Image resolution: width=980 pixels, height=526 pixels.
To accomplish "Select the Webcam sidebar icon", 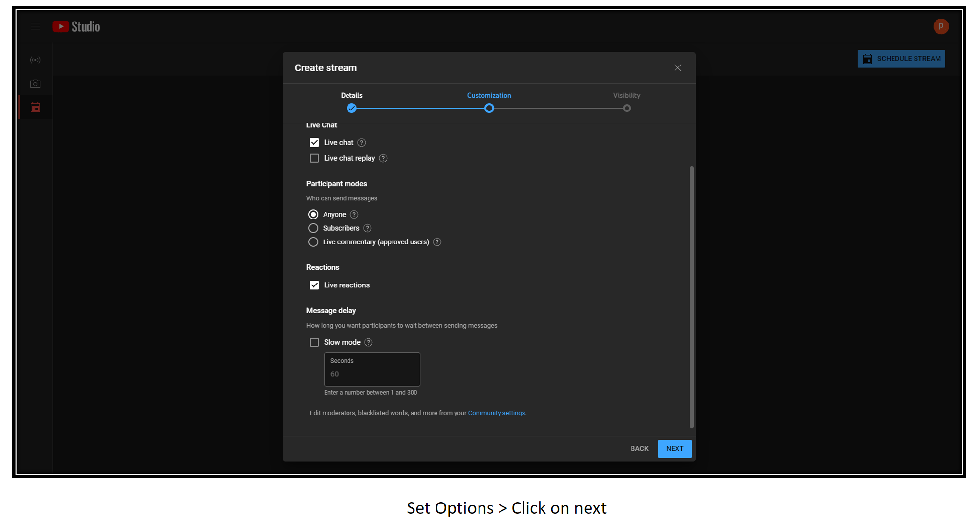I will tap(35, 83).
